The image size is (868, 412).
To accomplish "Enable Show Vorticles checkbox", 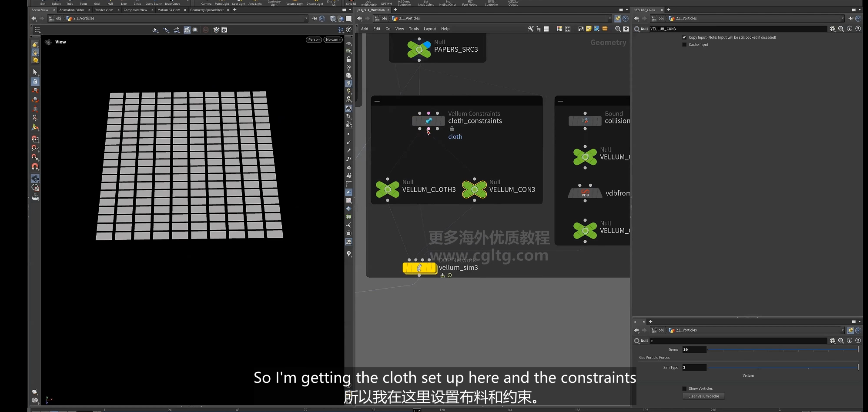I will [x=684, y=389].
